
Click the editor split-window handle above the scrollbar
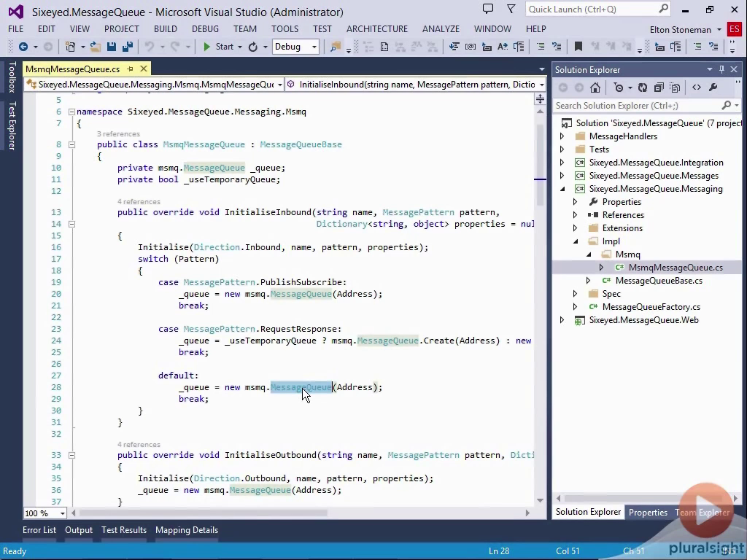[541, 98]
